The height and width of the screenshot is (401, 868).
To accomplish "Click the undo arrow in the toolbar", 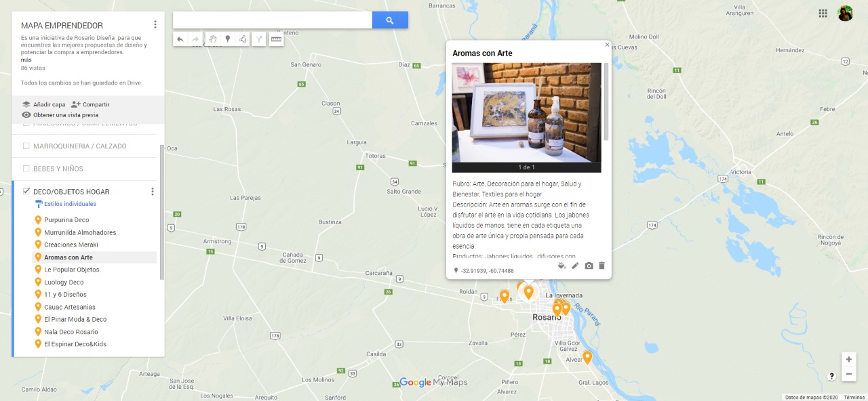I will pos(180,39).
